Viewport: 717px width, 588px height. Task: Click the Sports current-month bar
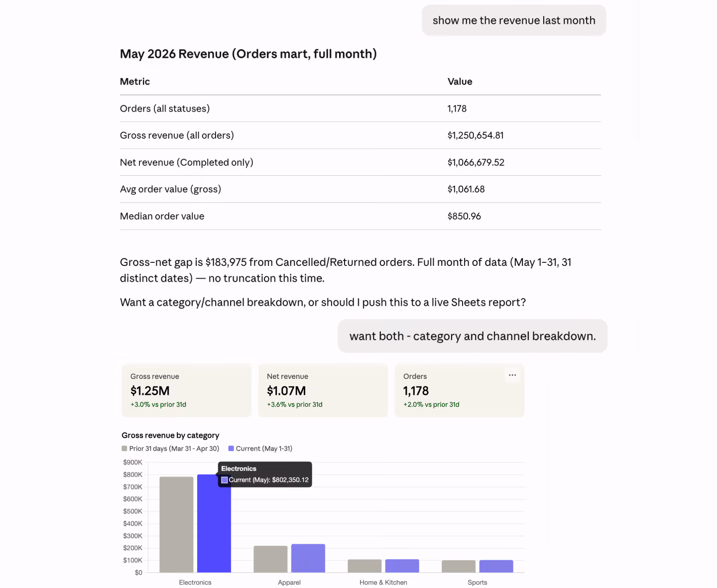(x=496, y=567)
